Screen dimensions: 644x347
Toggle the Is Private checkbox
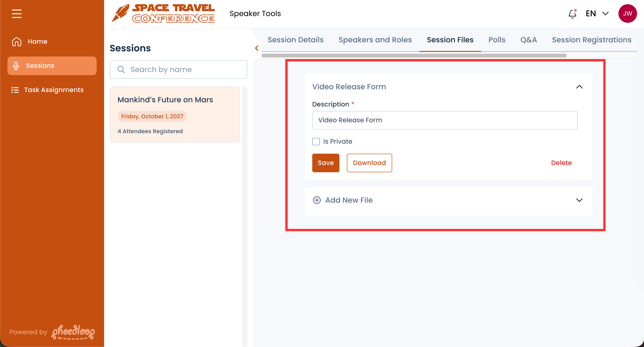pyautogui.click(x=316, y=141)
